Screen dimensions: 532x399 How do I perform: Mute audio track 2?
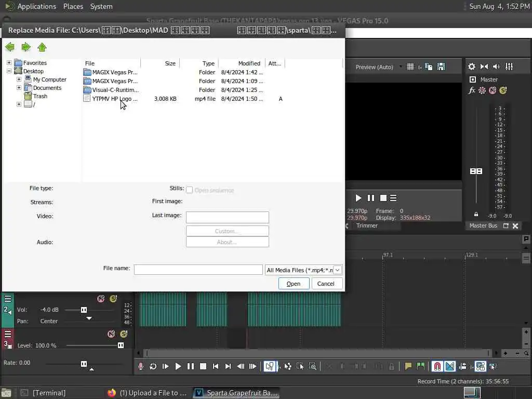point(101,299)
